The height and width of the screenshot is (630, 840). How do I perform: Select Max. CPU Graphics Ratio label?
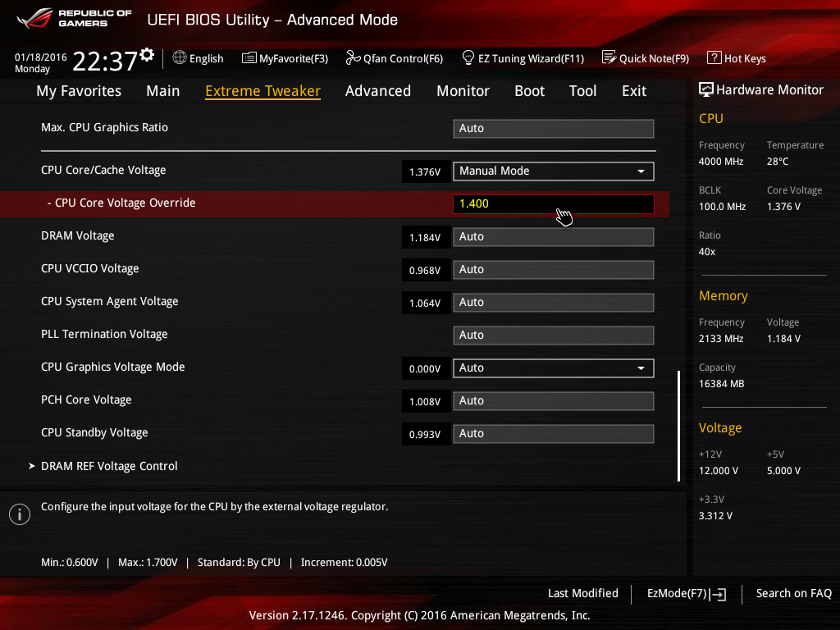[104, 127]
